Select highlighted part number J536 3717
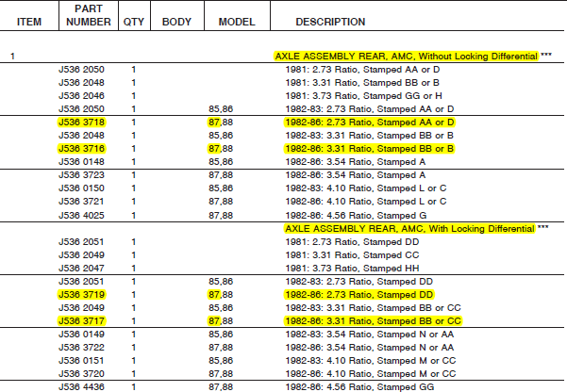Image resolution: width=567 pixels, height=392 pixels. tap(81, 320)
